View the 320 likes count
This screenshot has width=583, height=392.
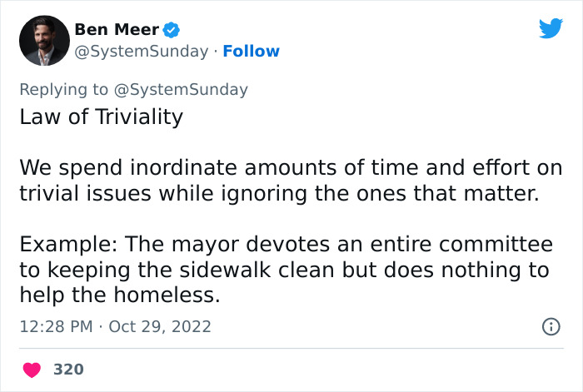[x=69, y=370]
